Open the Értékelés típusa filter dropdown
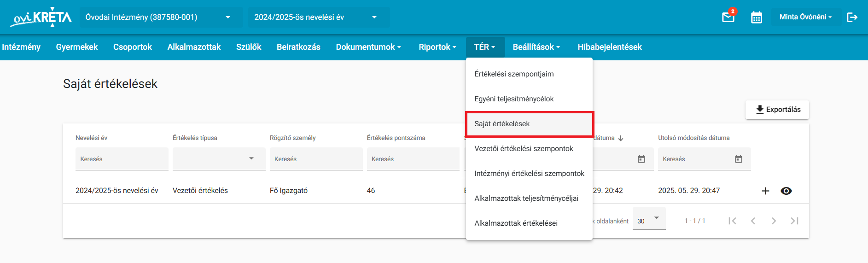 (x=219, y=159)
